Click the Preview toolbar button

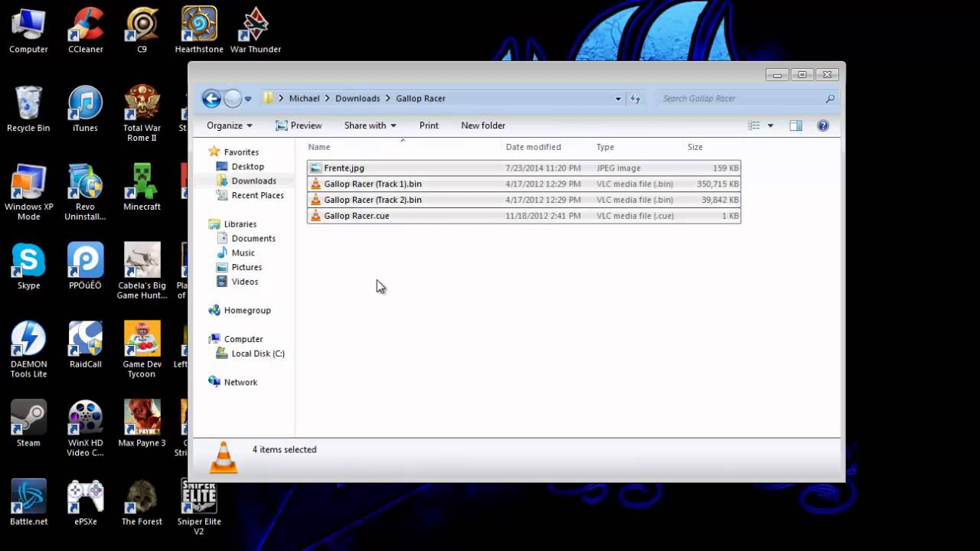pyautogui.click(x=299, y=126)
